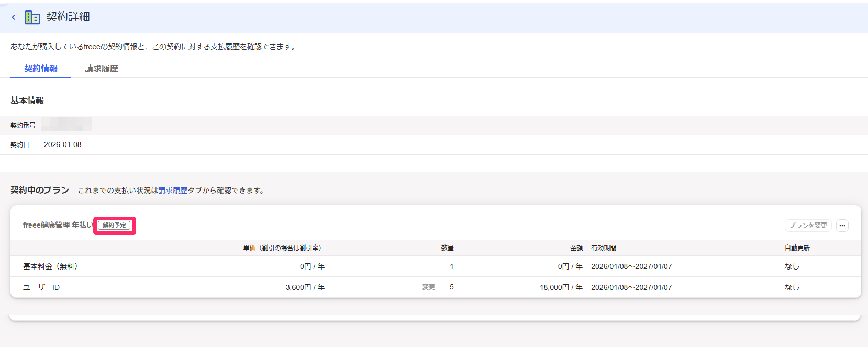This screenshot has height=347, width=868.
Task: Click the 数量 column header
Action: (447, 248)
